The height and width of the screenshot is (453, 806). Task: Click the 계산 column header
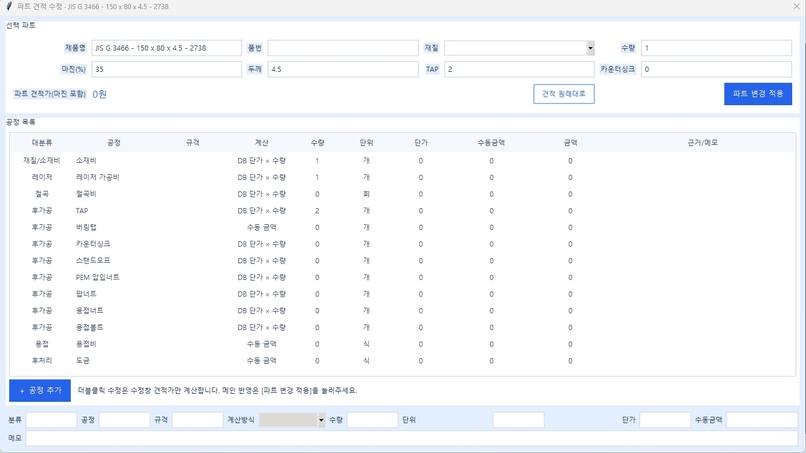coord(262,142)
